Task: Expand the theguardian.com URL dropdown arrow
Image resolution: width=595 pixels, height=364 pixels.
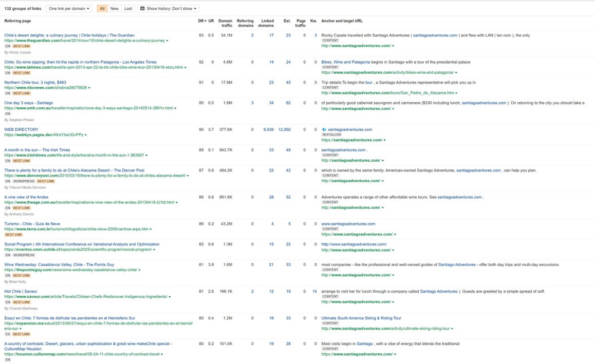Action: [168, 41]
